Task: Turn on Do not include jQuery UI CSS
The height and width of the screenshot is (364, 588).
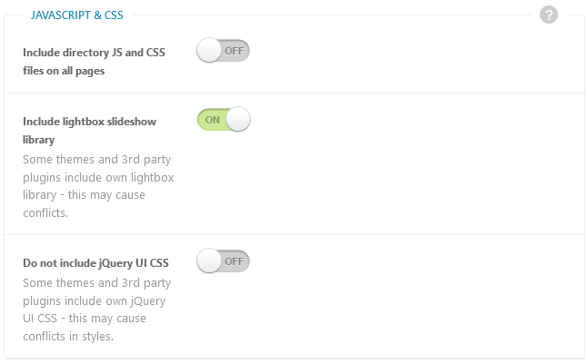Action: (224, 261)
